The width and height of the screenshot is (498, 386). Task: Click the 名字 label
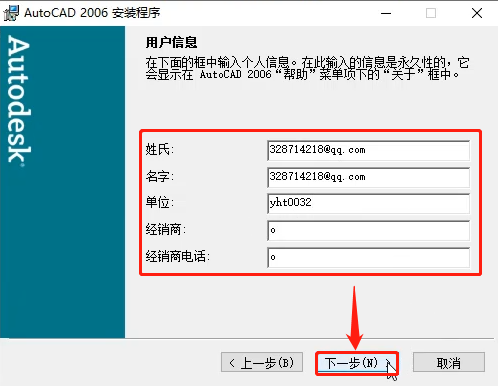click(159, 176)
